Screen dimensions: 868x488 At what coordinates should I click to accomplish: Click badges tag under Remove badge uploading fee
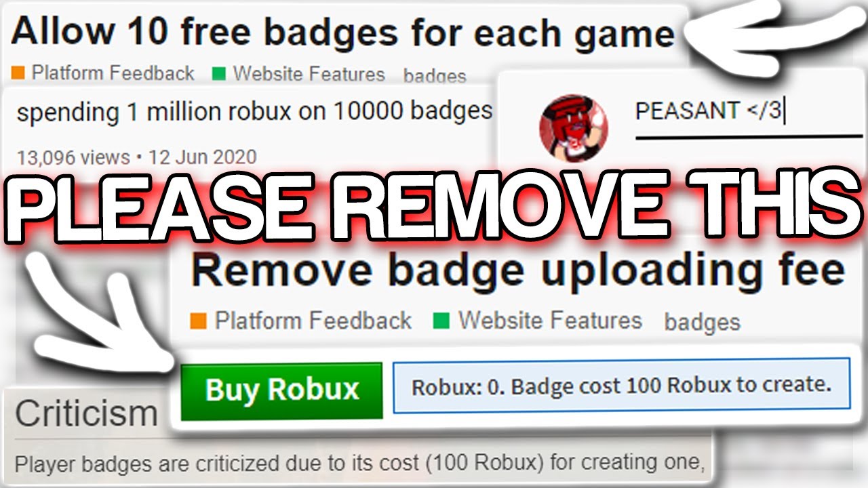[x=703, y=323]
